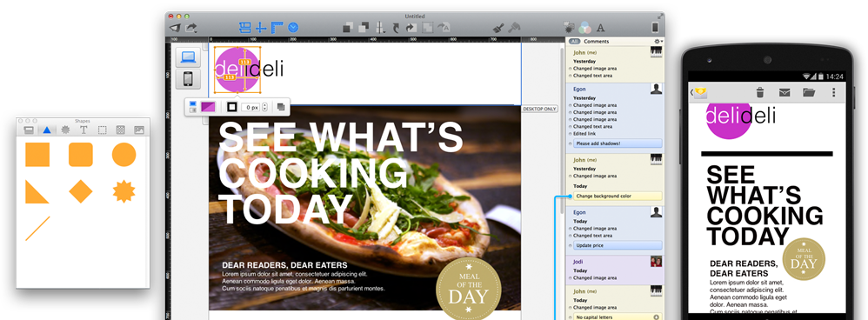The height and width of the screenshot is (320, 868).
Task: Click the text-on-arrow icon in toolbar
Action: (444, 27)
